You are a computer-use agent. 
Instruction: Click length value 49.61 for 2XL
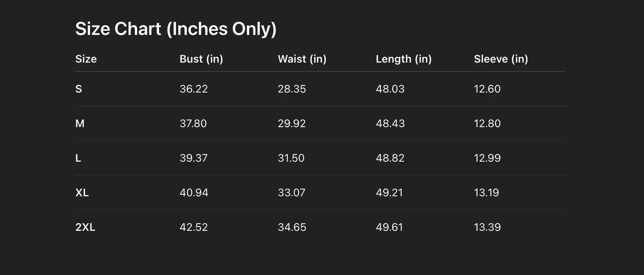point(389,227)
